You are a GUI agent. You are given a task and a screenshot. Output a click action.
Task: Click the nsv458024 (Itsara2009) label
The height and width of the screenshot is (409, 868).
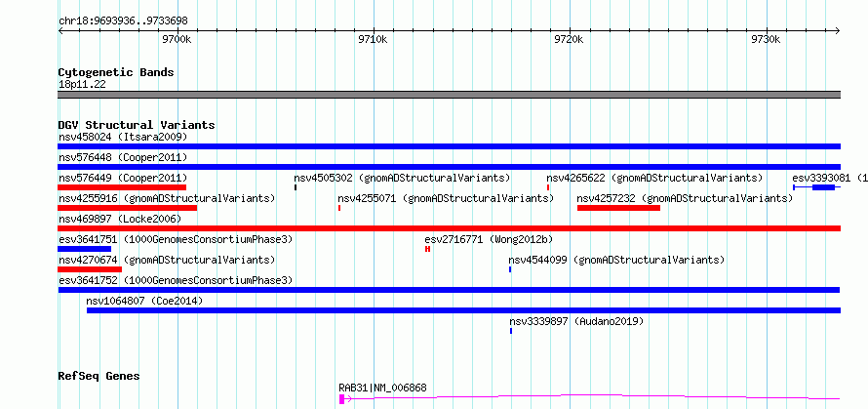point(123,137)
